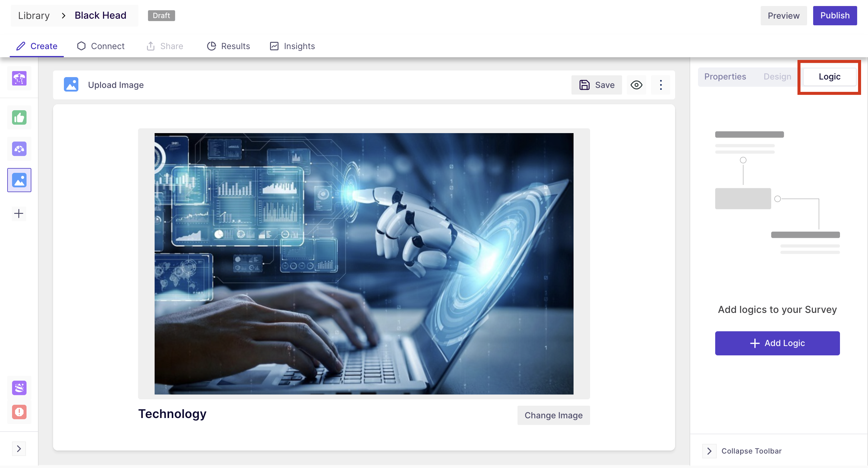Viewport: 868px width, 468px height.
Task: Expand the left sidebar with chevron
Action: [x=19, y=448]
